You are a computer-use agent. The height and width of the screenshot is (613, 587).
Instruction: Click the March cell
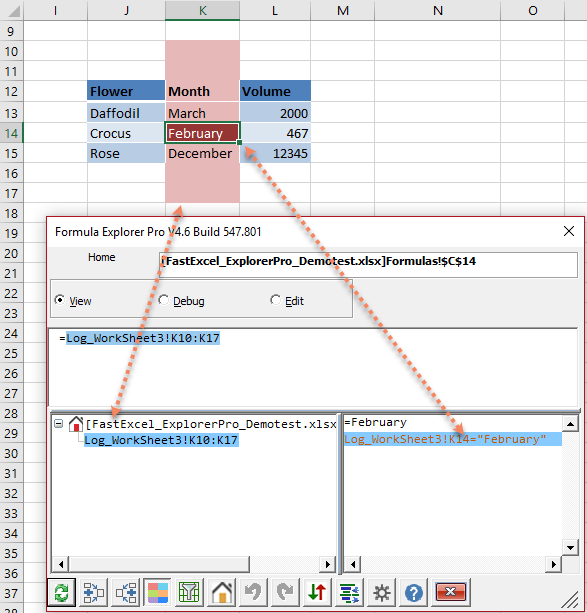coord(203,113)
